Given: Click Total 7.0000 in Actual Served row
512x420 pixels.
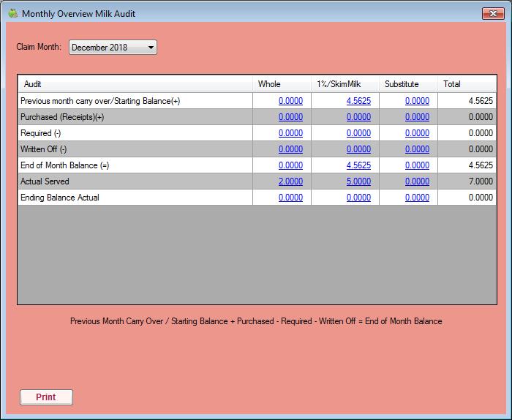Looking at the screenshot, I should 481,181.
